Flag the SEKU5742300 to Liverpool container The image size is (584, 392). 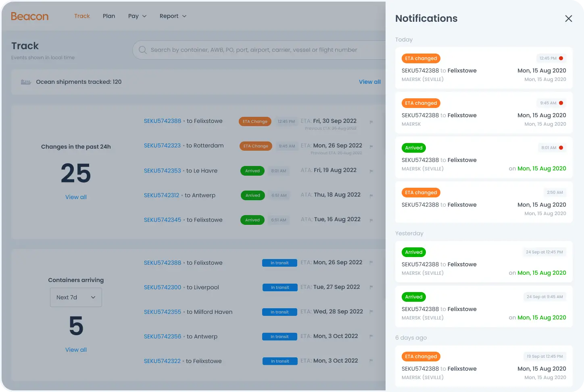pyautogui.click(x=371, y=287)
